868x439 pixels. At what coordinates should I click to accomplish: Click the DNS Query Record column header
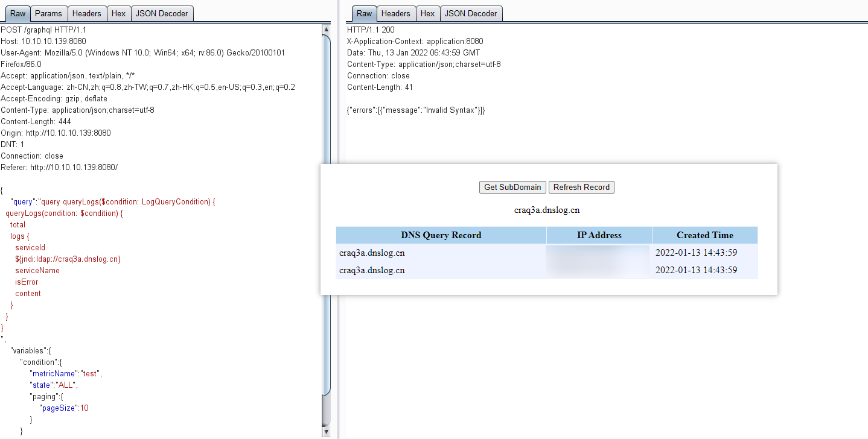click(x=441, y=235)
